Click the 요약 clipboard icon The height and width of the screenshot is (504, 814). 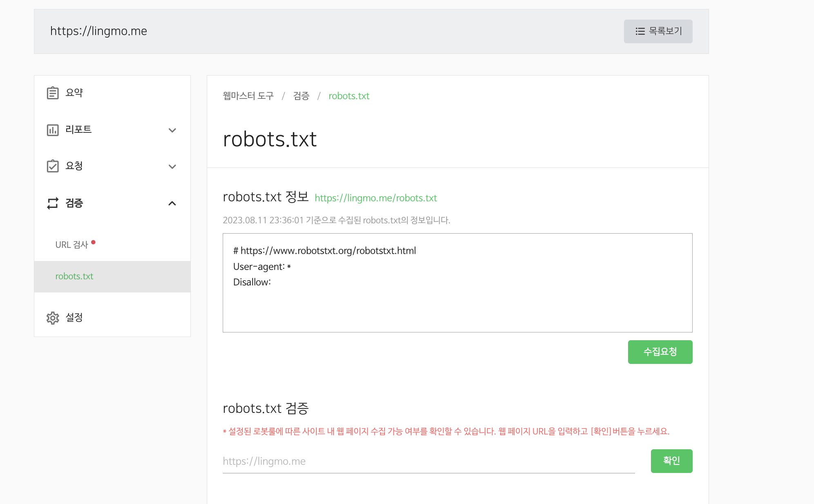click(x=53, y=93)
